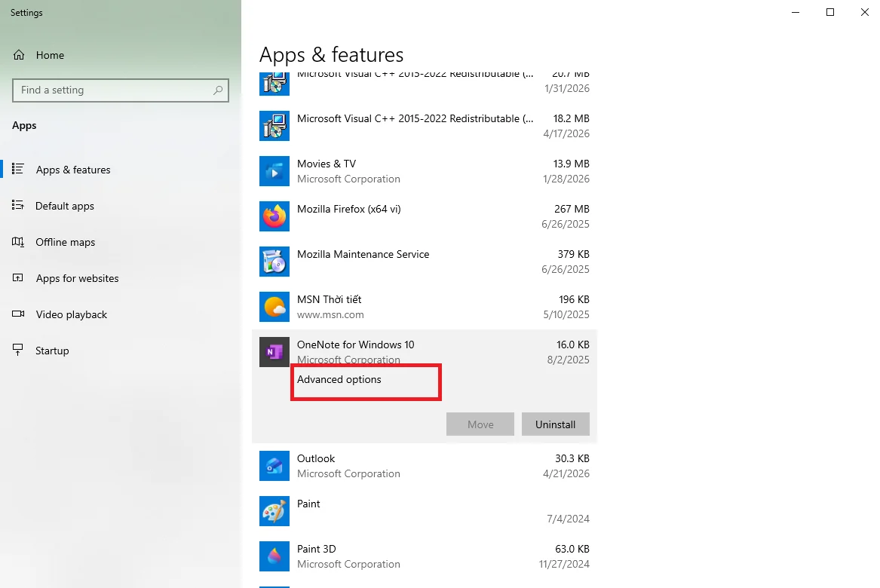The height and width of the screenshot is (588, 880).
Task: Click the Mozilla Firefox app icon
Action: click(x=274, y=216)
